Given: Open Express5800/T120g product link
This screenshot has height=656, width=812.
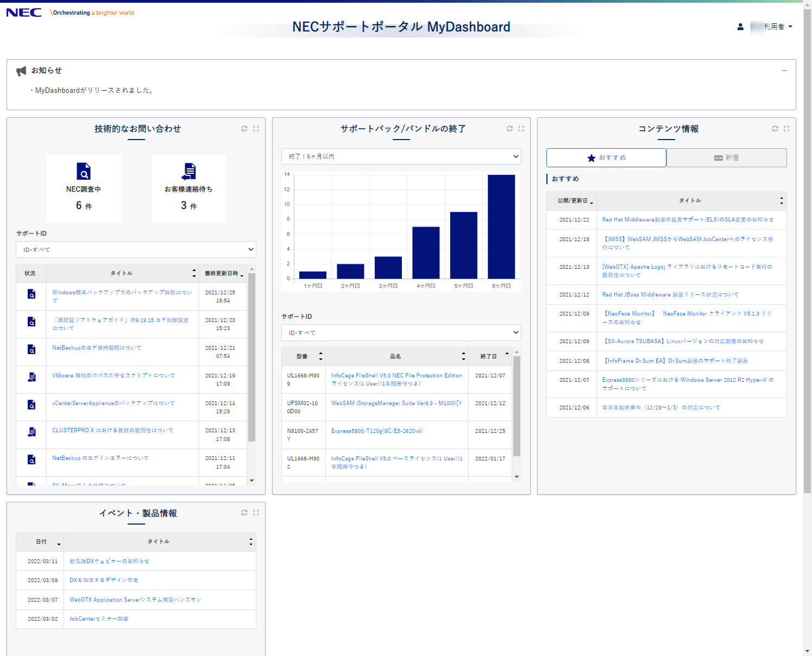Looking at the screenshot, I should [x=377, y=431].
